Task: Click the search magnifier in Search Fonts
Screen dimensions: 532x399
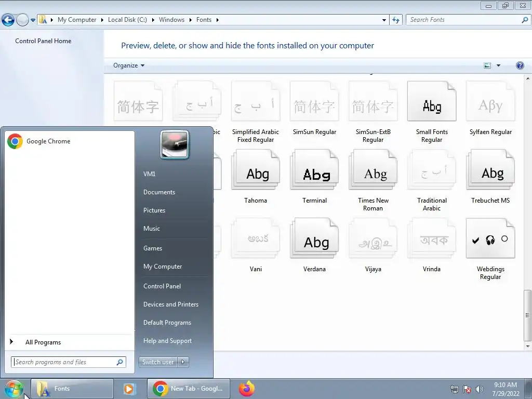Action: tap(525, 20)
